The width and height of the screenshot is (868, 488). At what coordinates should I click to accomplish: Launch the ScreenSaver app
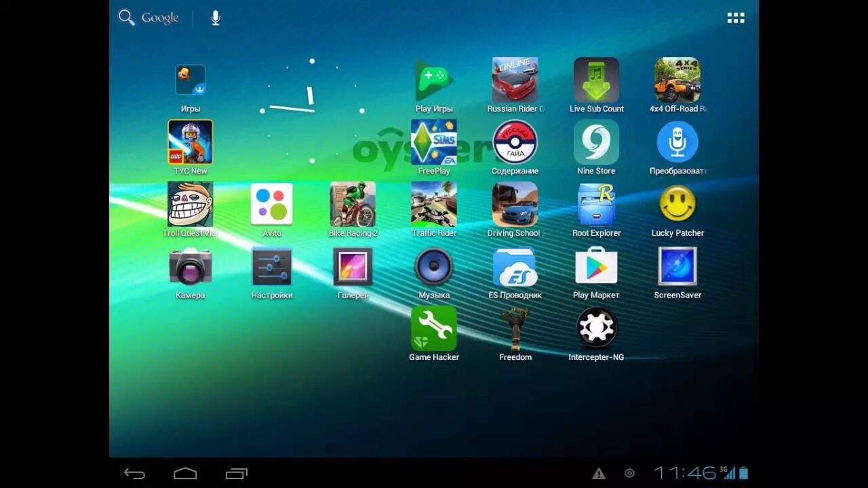(x=677, y=266)
